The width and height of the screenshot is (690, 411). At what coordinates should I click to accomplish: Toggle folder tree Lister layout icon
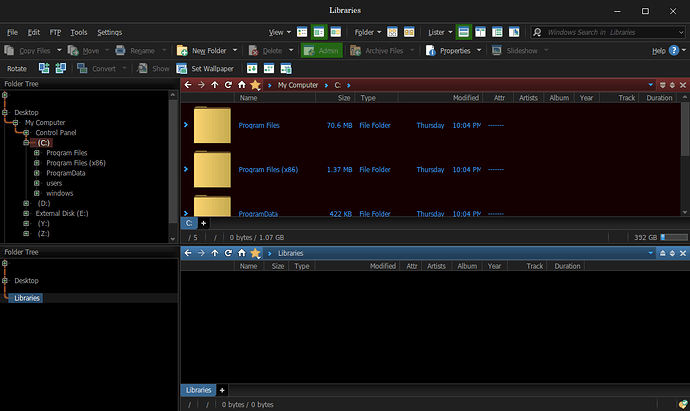pos(497,32)
